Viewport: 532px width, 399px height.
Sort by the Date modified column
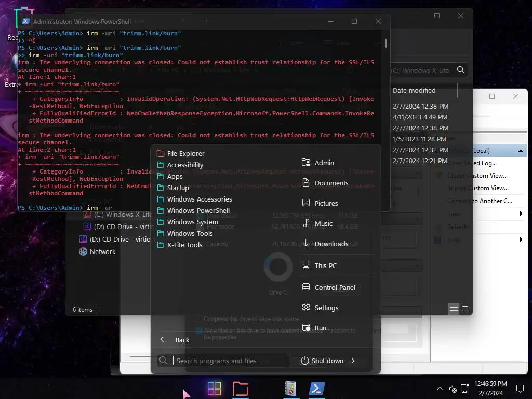click(x=414, y=90)
